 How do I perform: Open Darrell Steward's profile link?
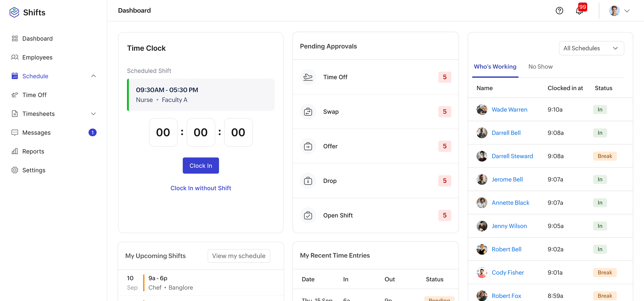tap(512, 156)
